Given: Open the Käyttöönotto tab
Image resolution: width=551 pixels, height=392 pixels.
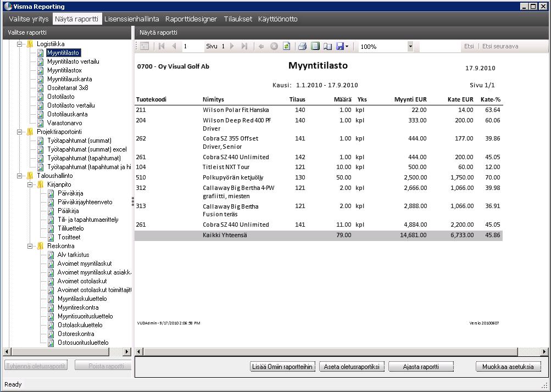Looking at the screenshot, I should point(277,19).
